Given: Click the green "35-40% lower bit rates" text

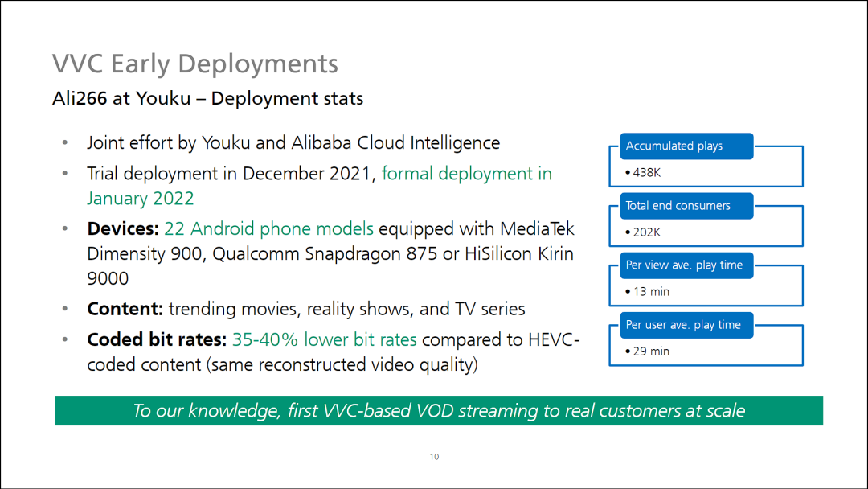Looking at the screenshot, I should pos(326,339).
